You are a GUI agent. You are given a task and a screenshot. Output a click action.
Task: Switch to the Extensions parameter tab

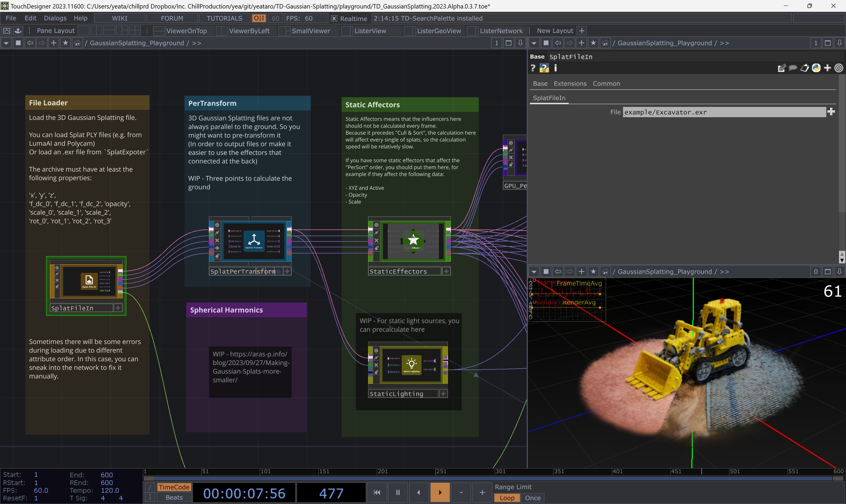pos(570,83)
